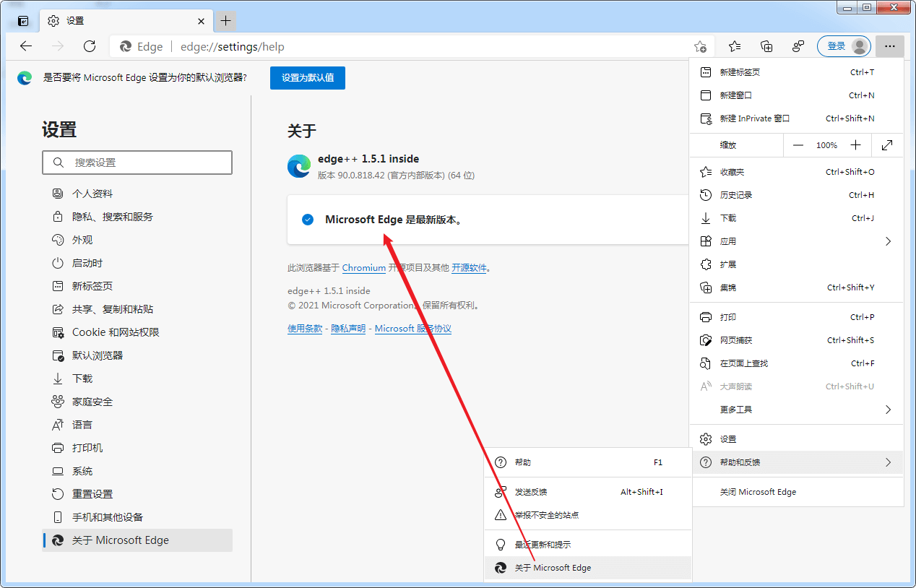
Task: Click the 新建标签页 menu entry
Action: (x=797, y=72)
